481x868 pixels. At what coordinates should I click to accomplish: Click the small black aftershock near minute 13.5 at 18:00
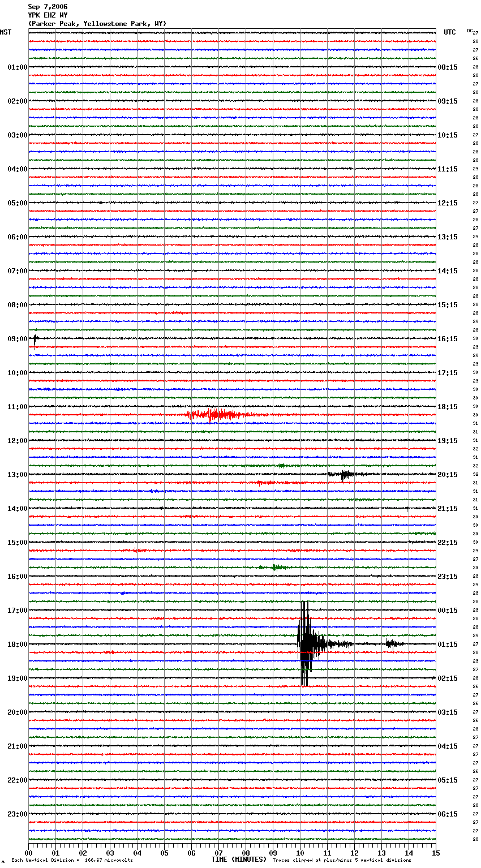tap(394, 643)
